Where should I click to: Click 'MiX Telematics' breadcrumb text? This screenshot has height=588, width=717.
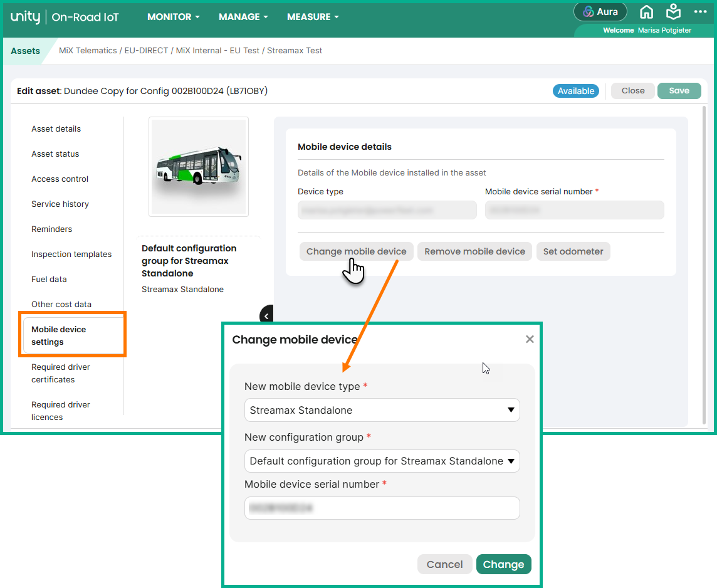[x=88, y=51]
